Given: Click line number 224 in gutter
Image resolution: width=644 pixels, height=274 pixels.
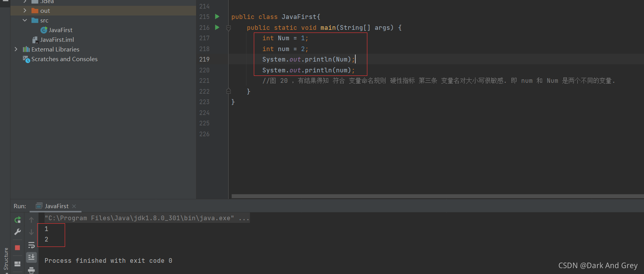Looking at the screenshot, I should [204, 113].
